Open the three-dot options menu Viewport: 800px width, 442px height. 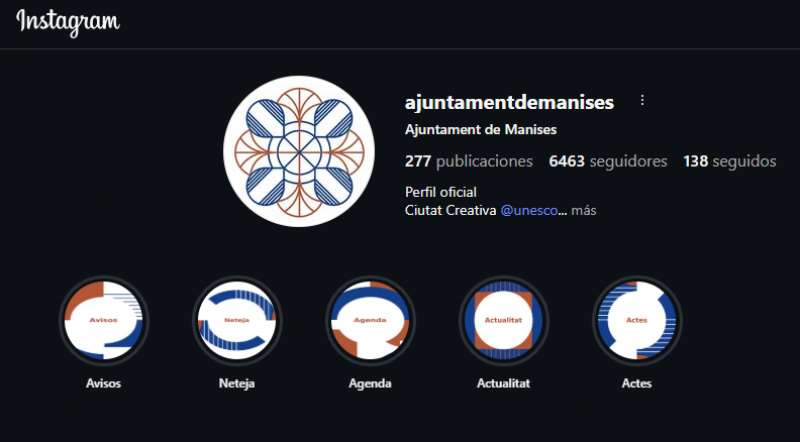click(x=642, y=101)
